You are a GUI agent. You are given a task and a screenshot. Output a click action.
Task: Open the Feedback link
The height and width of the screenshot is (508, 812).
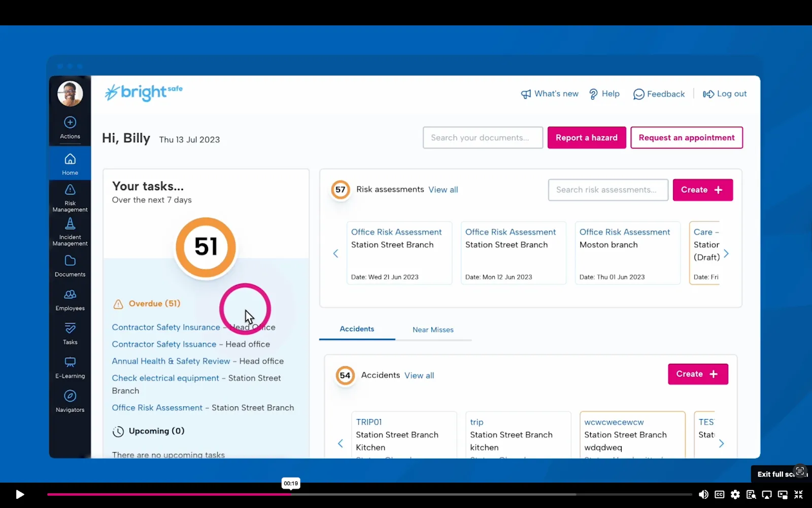(x=659, y=94)
